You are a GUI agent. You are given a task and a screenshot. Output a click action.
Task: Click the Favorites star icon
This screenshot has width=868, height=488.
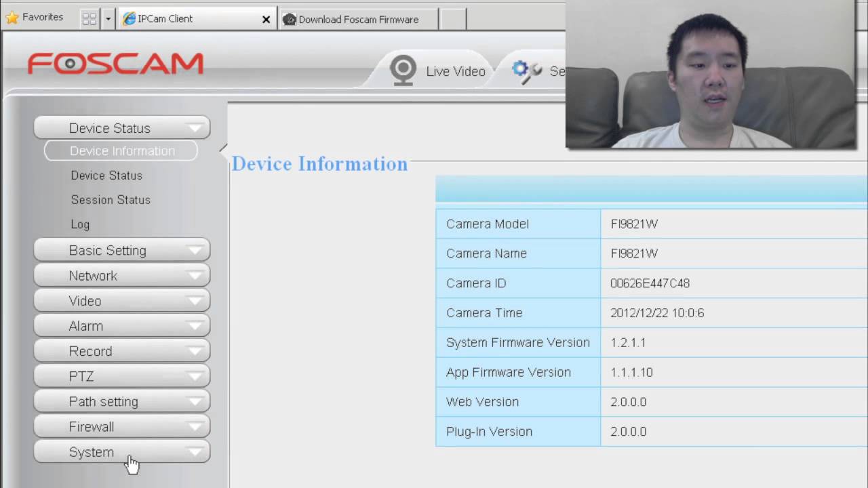tap(12, 18)
